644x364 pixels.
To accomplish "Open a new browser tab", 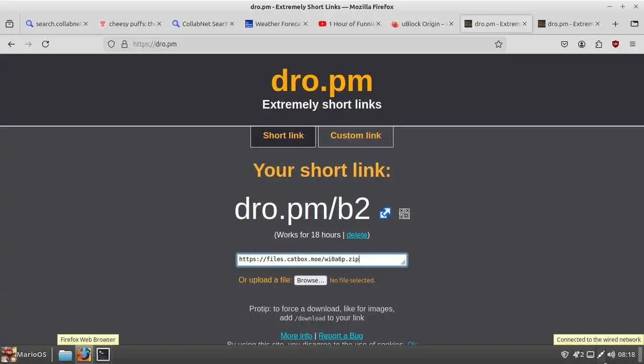I will pos(615,24).
